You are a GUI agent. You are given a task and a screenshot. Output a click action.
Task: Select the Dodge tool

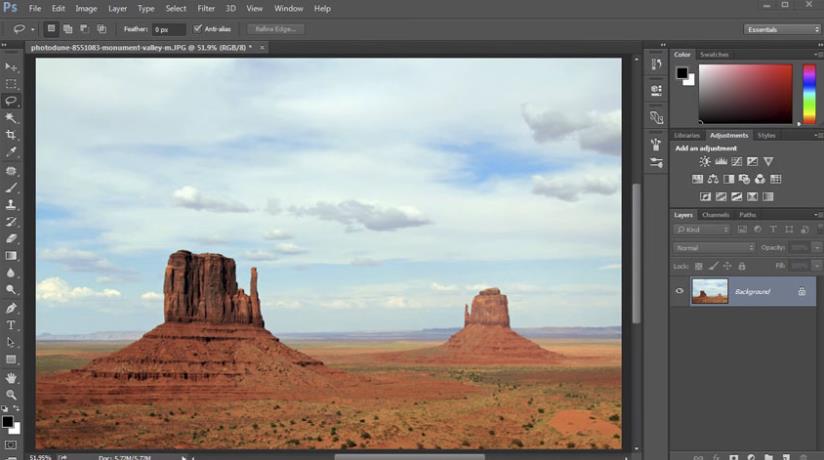(x=11, y=290)
